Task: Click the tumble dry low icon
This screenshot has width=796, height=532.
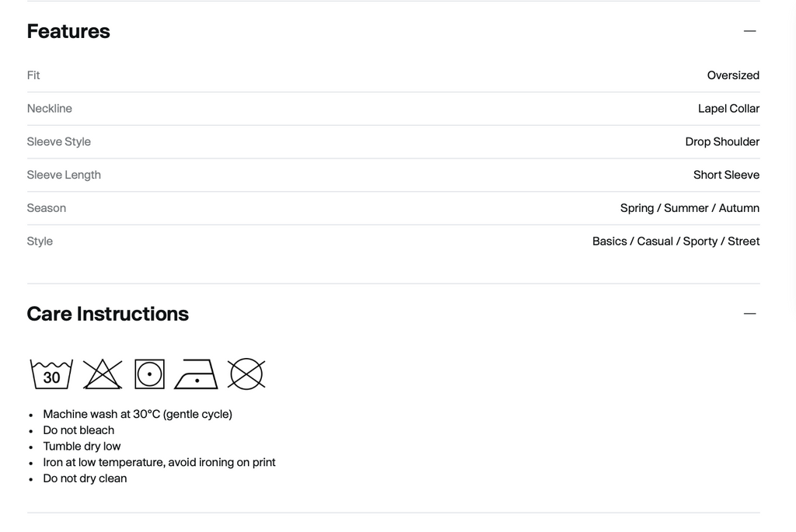Action: tap(150, 374)
